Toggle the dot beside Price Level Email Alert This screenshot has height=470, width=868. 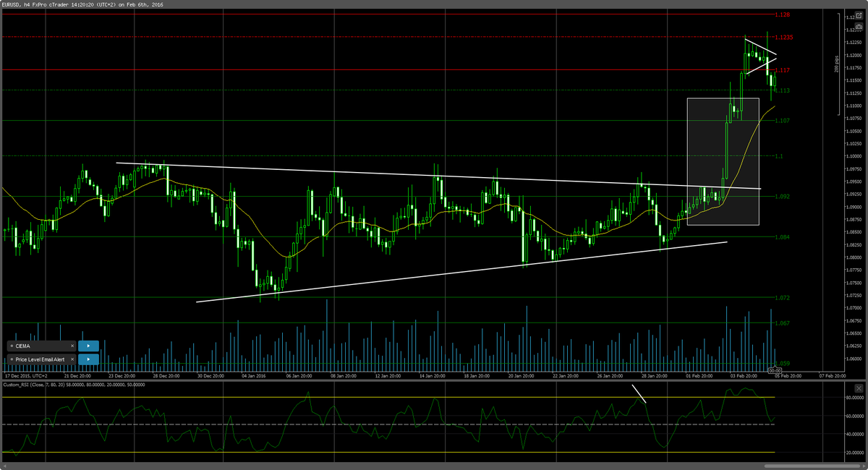(x=12, y=359)
